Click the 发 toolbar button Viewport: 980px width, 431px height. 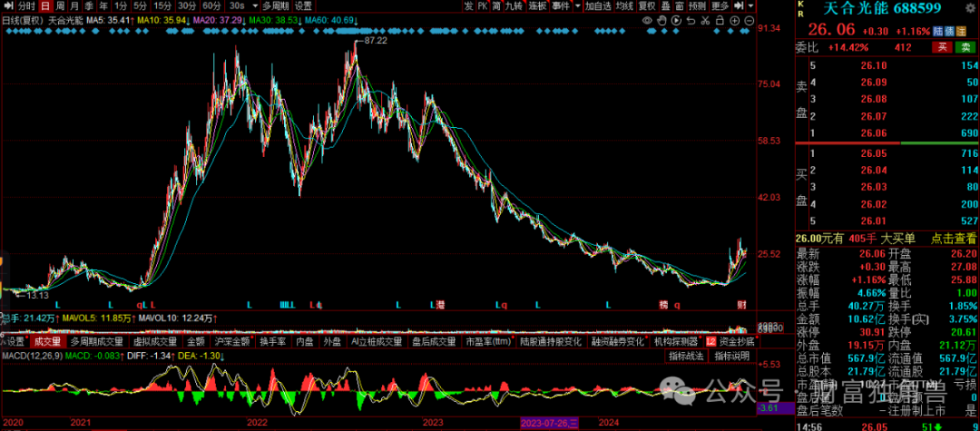click(469, 5)
